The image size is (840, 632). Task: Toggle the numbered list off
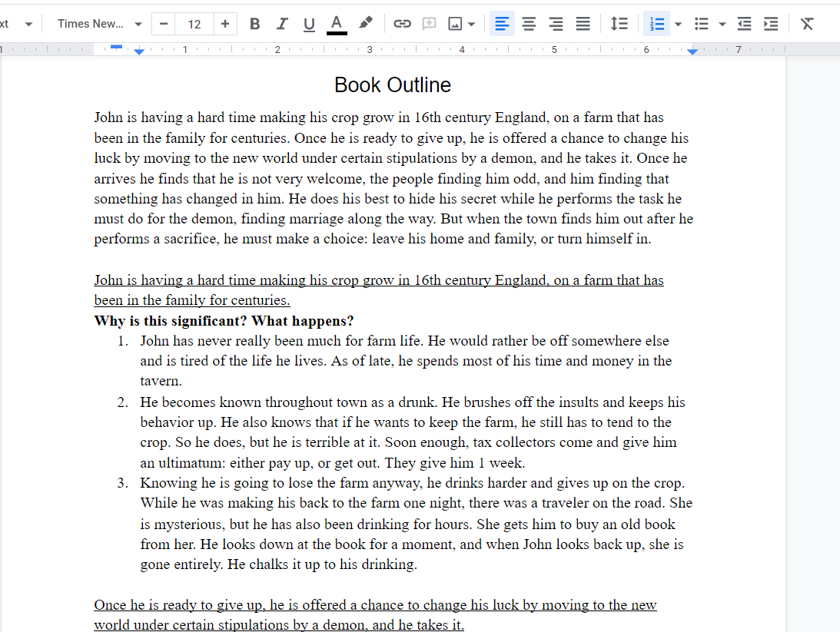click(657, 24)
